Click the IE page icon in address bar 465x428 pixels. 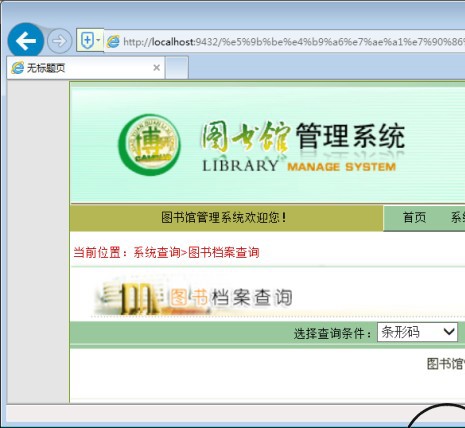click(113, 42)
